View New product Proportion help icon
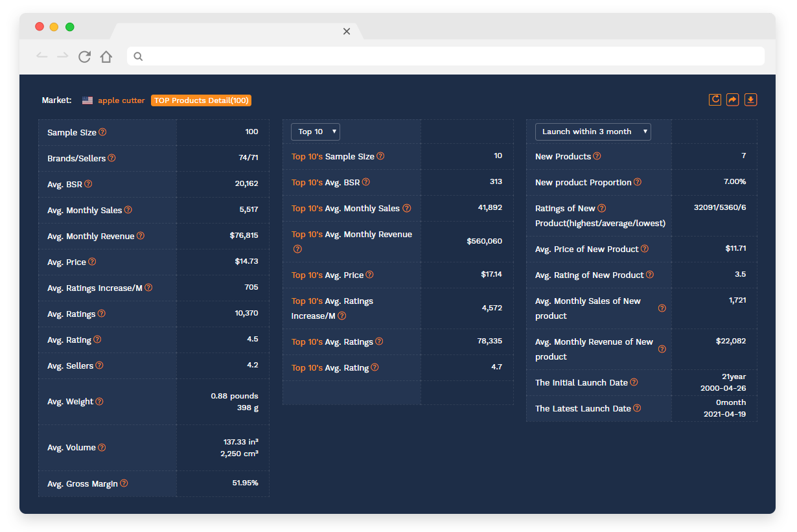This screenshot has width=797, height=532. click(637, 182)
